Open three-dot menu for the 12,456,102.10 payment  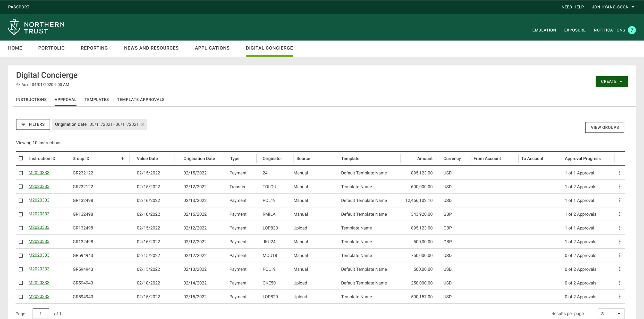coord(620,200)
